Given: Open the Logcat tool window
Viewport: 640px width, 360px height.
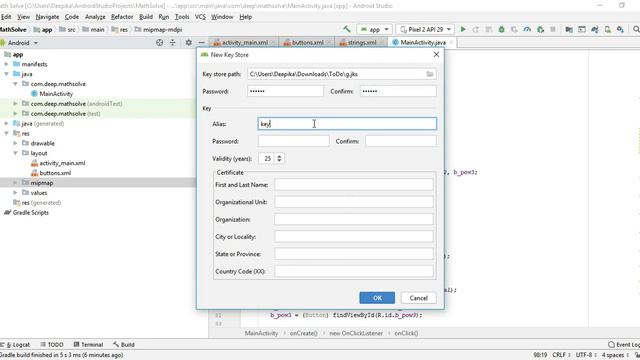Looking at the screenshot, I should pyautogui.click(x=16, y=344).
